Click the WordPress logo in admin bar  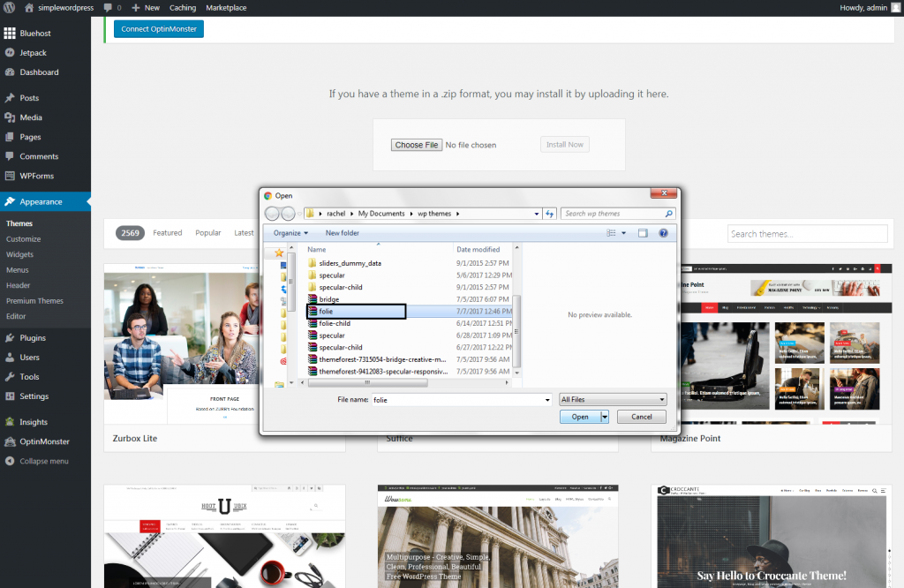tap(9, 7)
